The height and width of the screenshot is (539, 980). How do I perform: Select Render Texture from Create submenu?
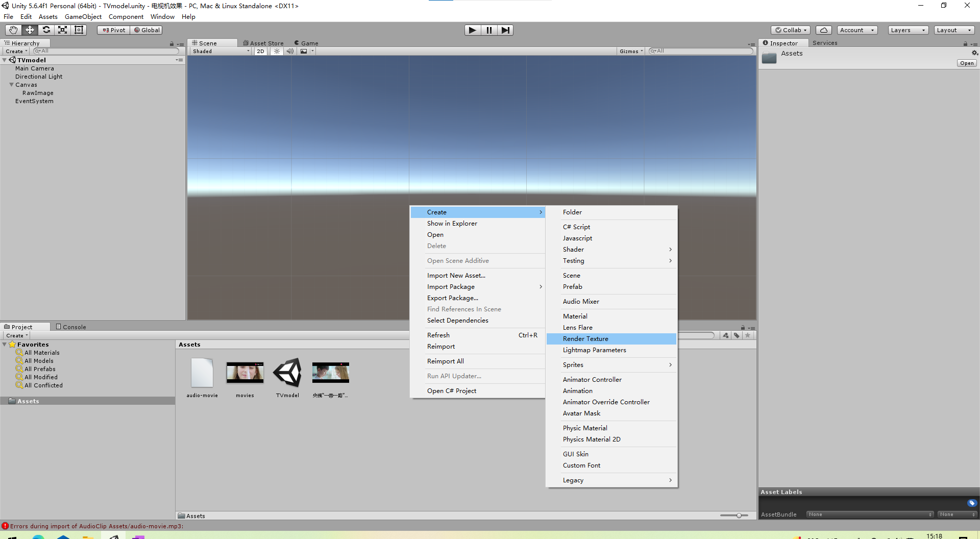click(x=585, y=338)
